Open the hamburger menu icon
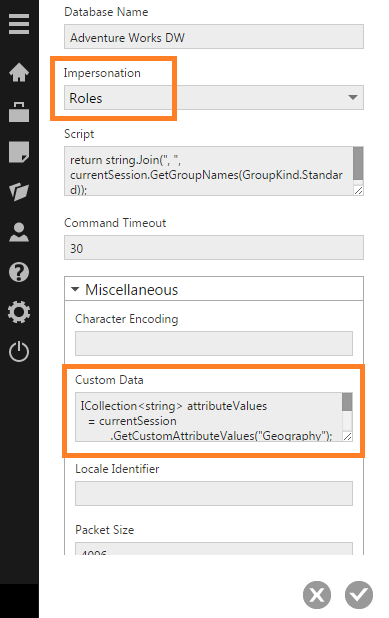 pyautogui.click(x=19, y=24)
